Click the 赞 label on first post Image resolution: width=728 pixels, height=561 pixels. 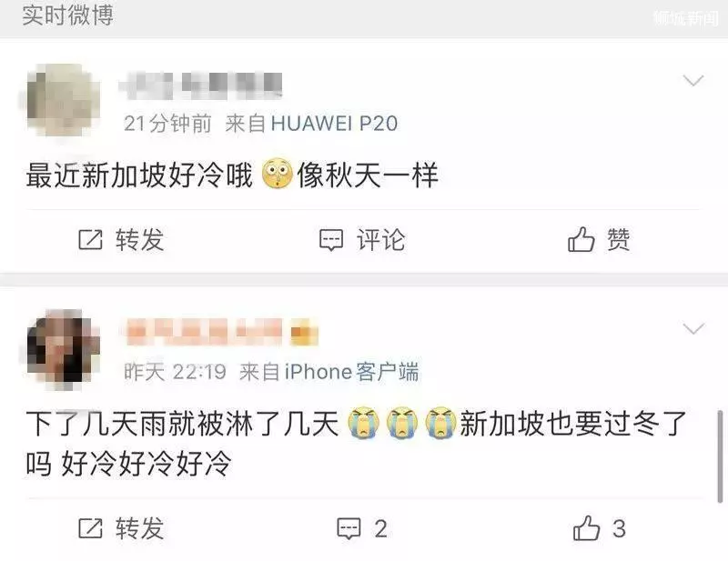619,239
